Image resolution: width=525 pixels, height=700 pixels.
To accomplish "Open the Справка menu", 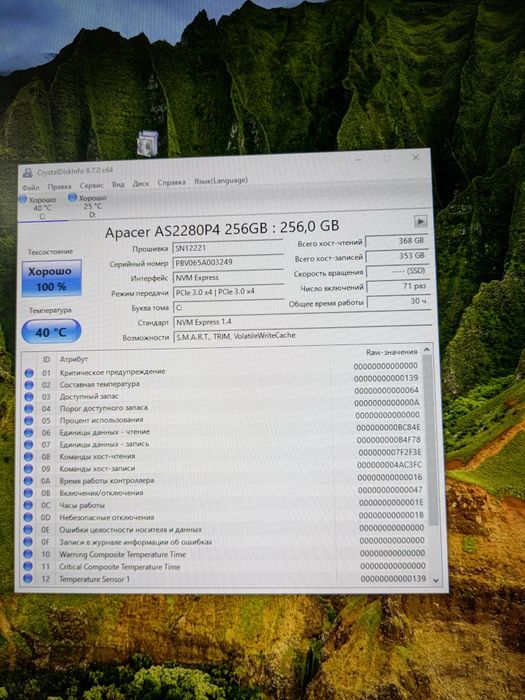I will coord(171,182).
